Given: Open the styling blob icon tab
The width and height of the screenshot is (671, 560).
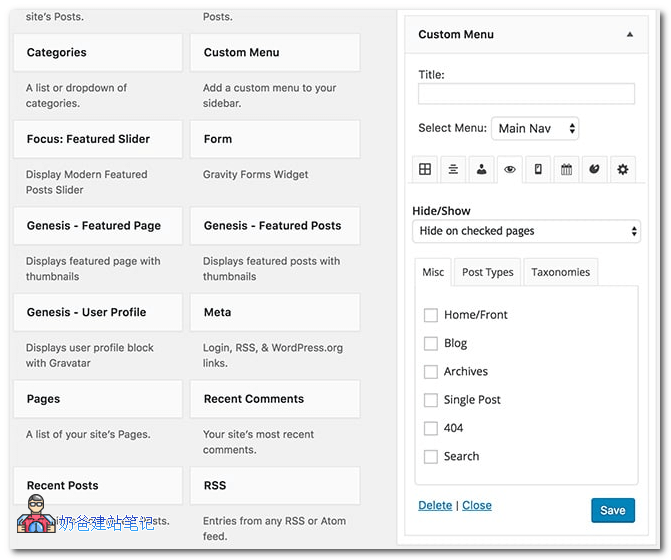Looking at the screenshot, I should coord(594,170).
